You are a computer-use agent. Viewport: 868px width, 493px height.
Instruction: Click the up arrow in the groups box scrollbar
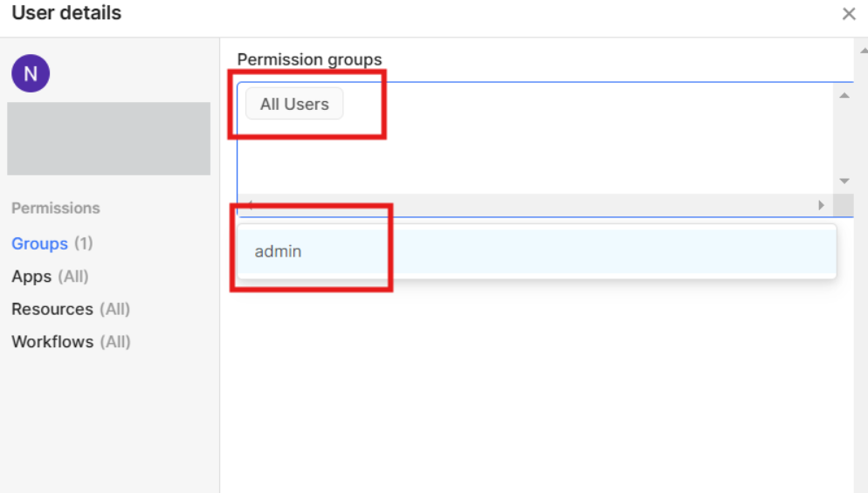pyautogui.click(x=844, y=96)
